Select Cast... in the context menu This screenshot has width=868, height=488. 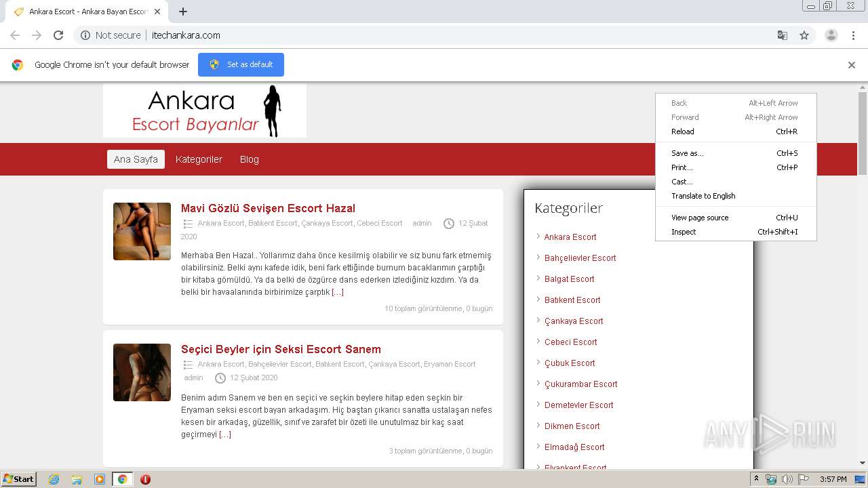[736, 182]
